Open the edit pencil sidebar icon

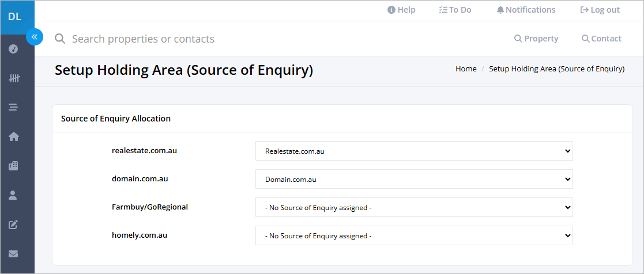point(14,224)
